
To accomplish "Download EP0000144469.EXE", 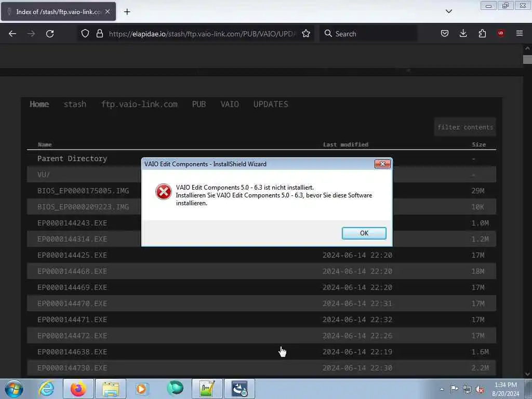I will pos(72,287).
